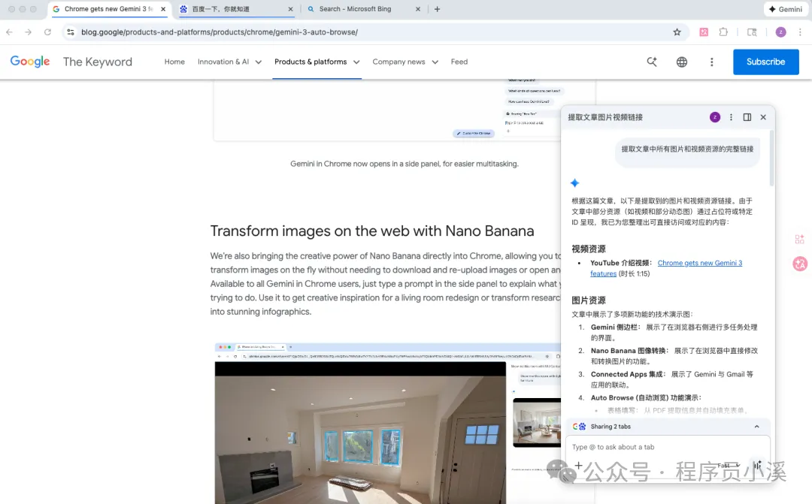Viewport: 812px width, 504px height.
Task: Click the round pink translate floating icon
Action: 800,264
